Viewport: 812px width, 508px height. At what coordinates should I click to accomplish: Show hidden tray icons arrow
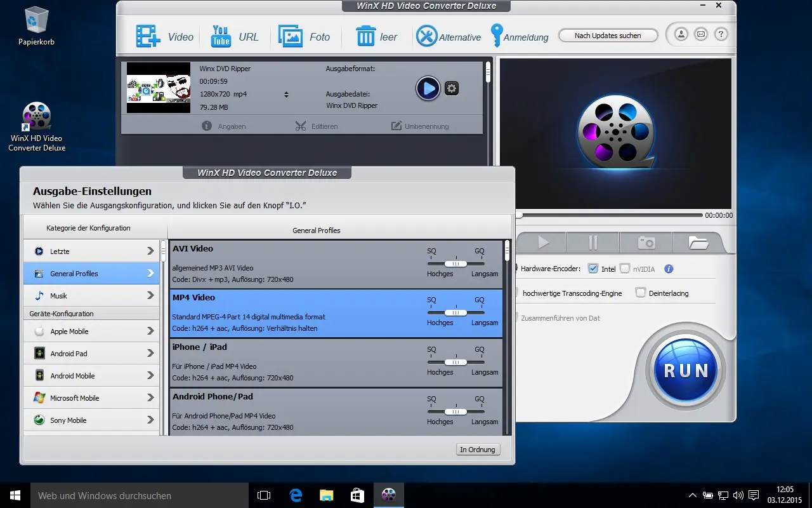[692, 495]
